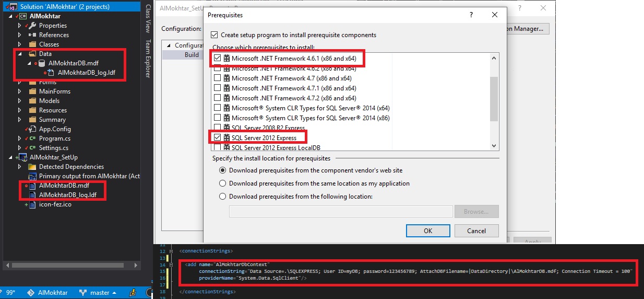The width and height of the screenshot is (644, 299).
Task: Uncheck Microsoft .NET Framework 4.6.1 prerequisite
Action: [217, 59]
